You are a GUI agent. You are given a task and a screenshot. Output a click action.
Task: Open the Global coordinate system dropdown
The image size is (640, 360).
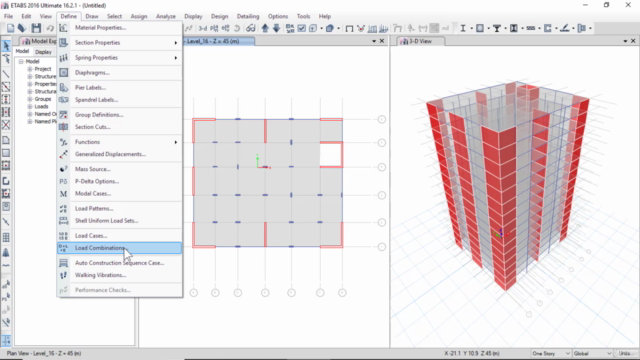[592, 353]
